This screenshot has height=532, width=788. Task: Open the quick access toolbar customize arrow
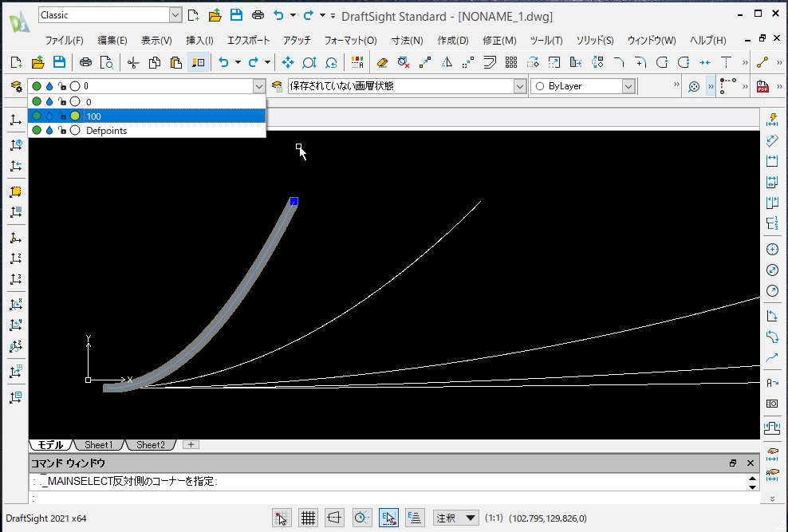tap(333, 16)
